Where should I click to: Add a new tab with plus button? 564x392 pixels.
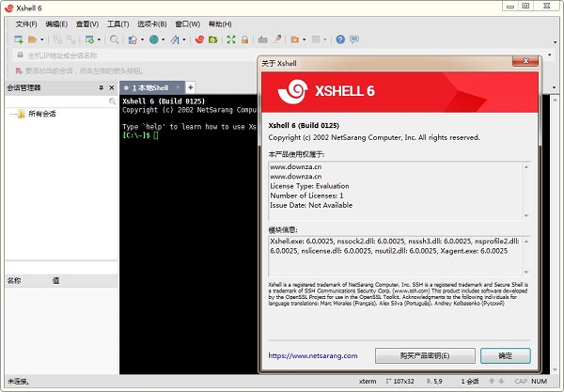coord(192,87)
